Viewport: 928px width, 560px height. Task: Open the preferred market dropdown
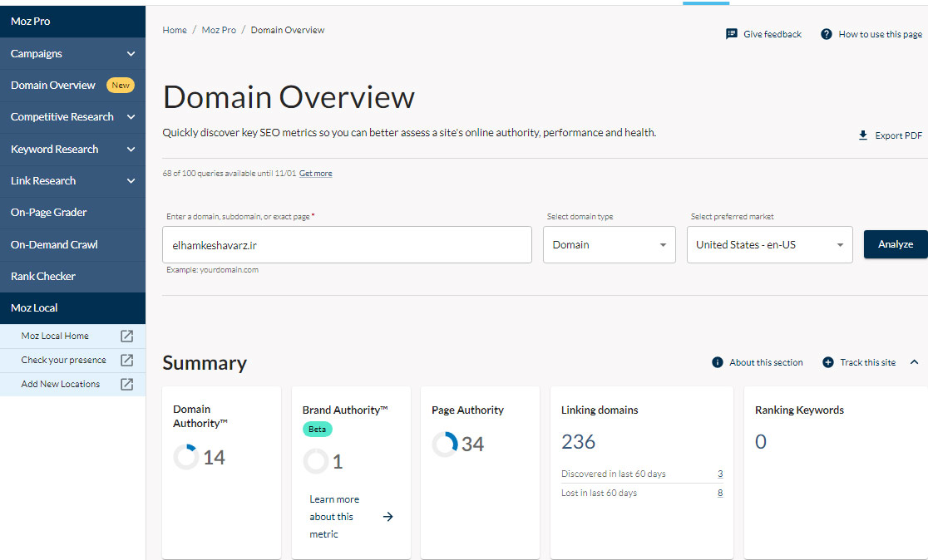coord(769,245)
